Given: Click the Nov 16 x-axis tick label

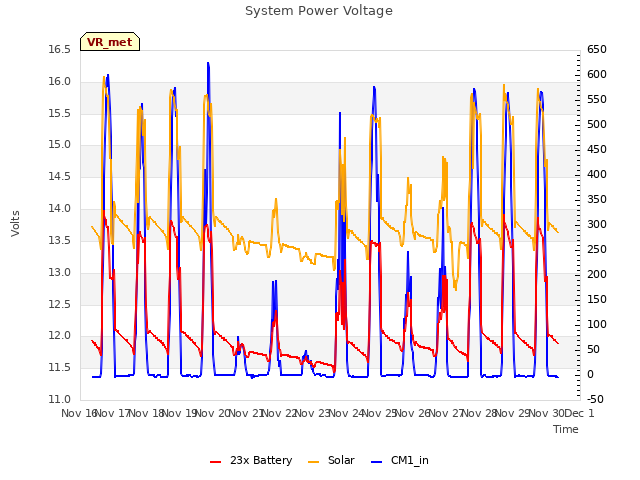Looking at the screenshot, I should 79,413.
